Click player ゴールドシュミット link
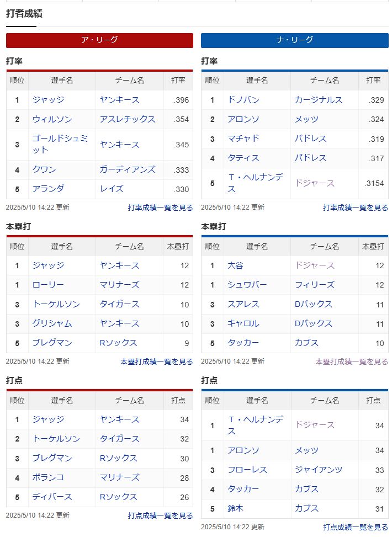 coord(60,144)
